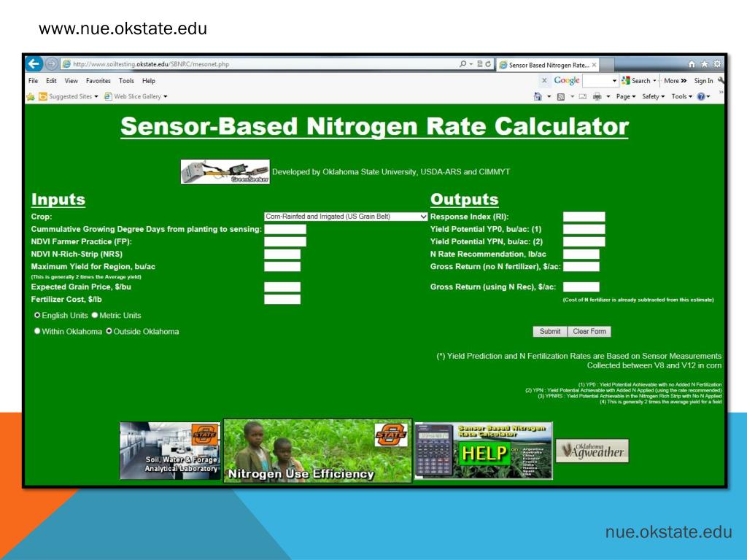This screenshot has height=560, width=747.
Task: Click the Google logo on the toolbar
Action: click(566, 80)
